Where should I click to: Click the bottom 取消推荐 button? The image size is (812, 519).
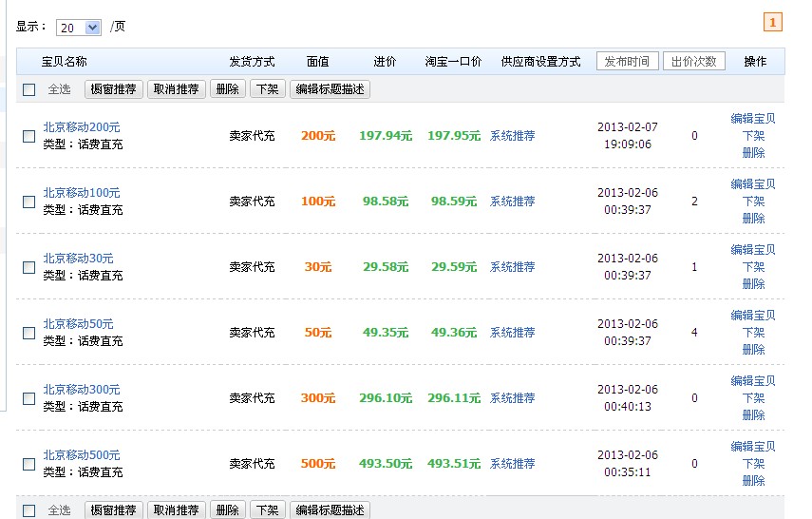tap(177, 509)
